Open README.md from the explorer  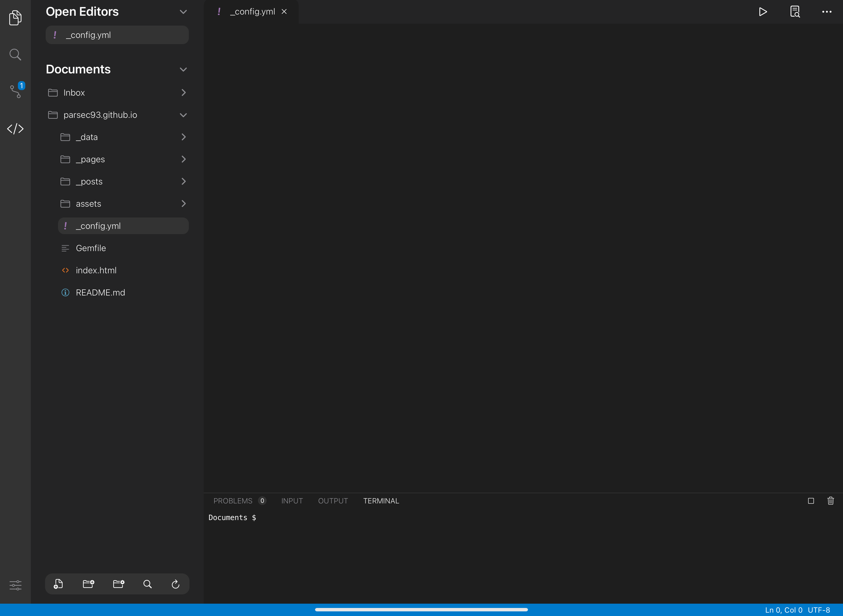100,292
